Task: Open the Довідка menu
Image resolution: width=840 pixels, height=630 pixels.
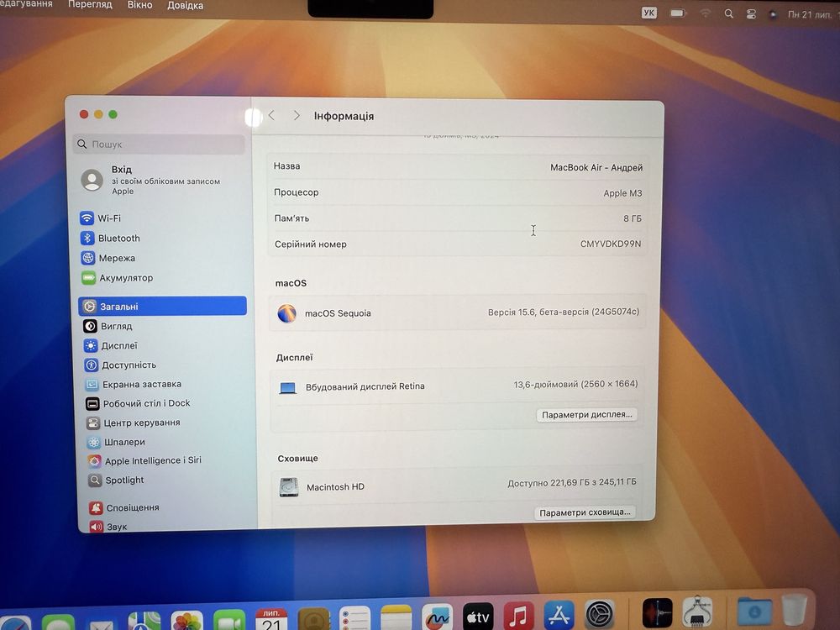Action: coord(186,5)
